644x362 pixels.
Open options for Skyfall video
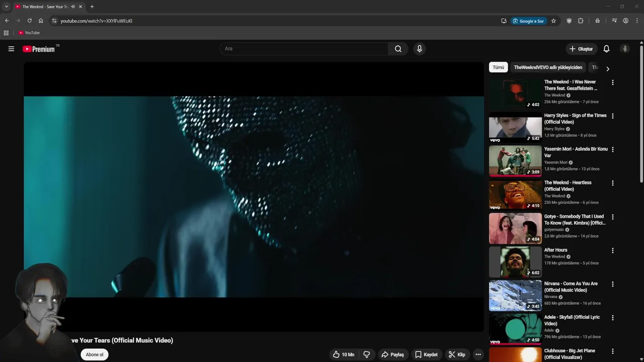click(612, 318)
